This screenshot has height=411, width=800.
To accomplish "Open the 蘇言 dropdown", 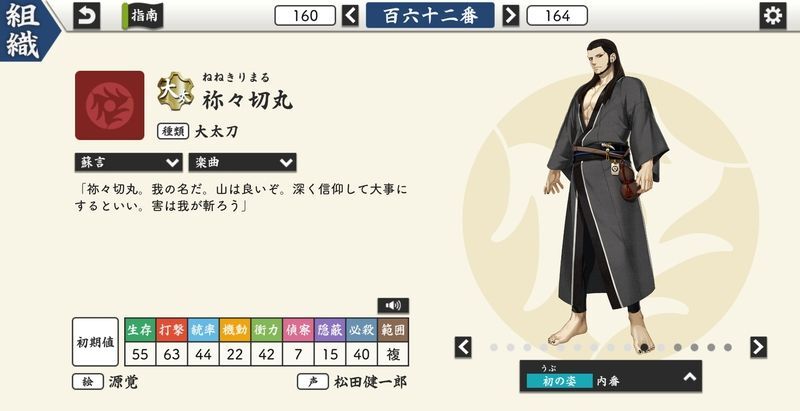I will pyautogui.click(x=129, y=163).
